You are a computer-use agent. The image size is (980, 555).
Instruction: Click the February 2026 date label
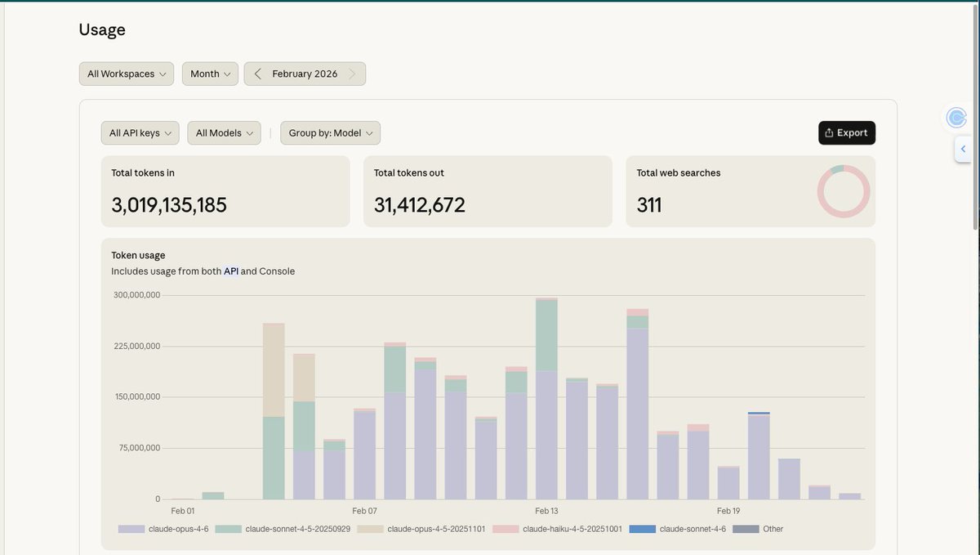click(x=305, y=74)
